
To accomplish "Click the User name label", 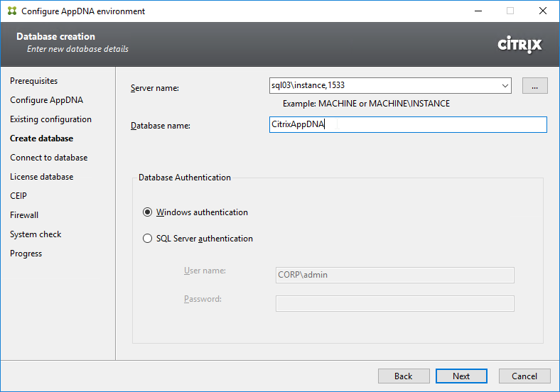I will point(205,271).
